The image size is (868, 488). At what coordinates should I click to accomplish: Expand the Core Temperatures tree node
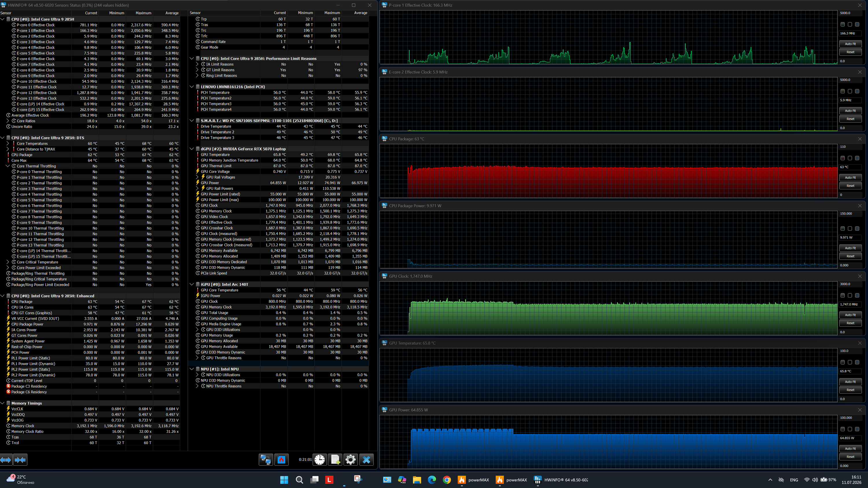(8, 143)
